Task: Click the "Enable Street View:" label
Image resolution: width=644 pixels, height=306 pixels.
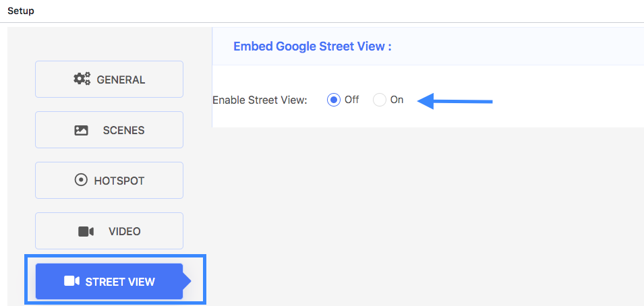Action: click(x=260, y=100)
